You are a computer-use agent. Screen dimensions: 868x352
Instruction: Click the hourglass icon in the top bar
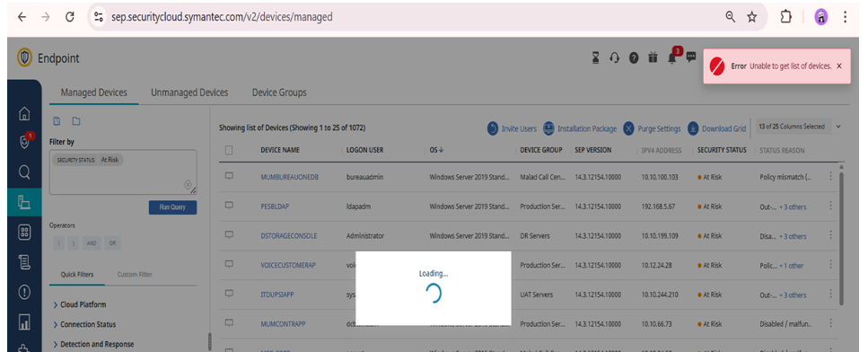pos(596,57)
